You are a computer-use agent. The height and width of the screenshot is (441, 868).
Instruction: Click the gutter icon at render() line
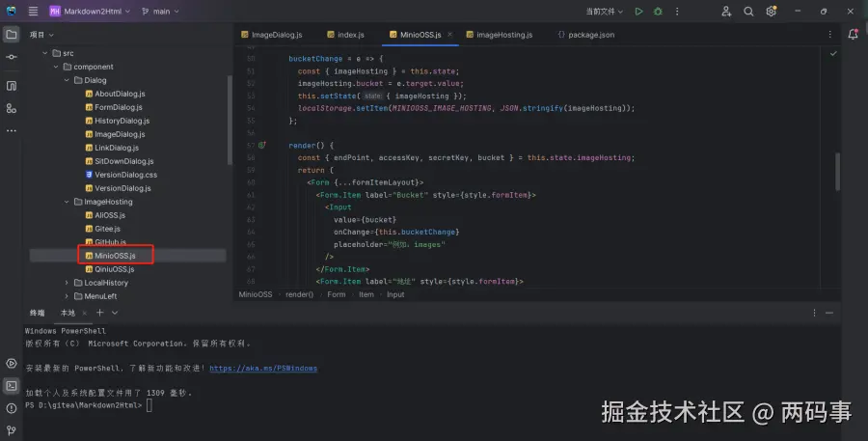click(261, 145)
